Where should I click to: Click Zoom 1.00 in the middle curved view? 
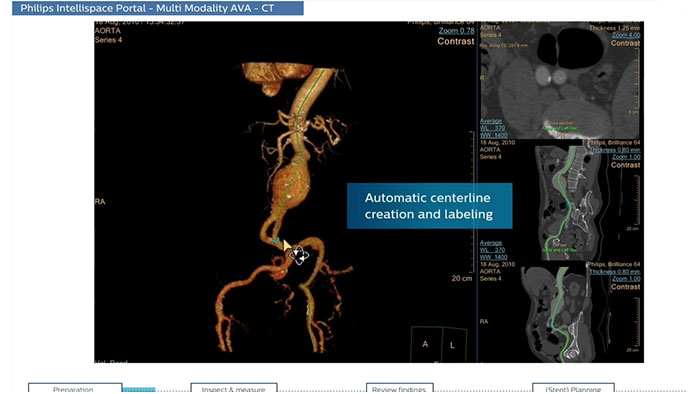pos(626,157)
